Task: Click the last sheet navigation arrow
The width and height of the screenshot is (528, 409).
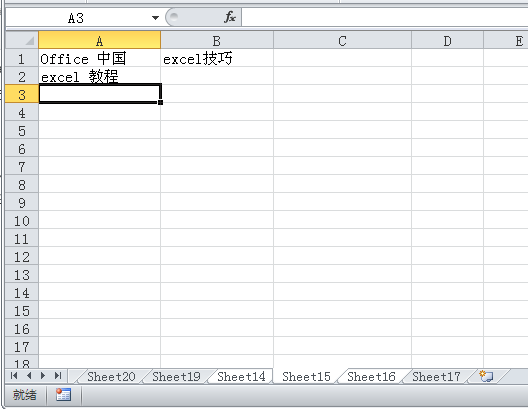Action: (x=58, y=376)
